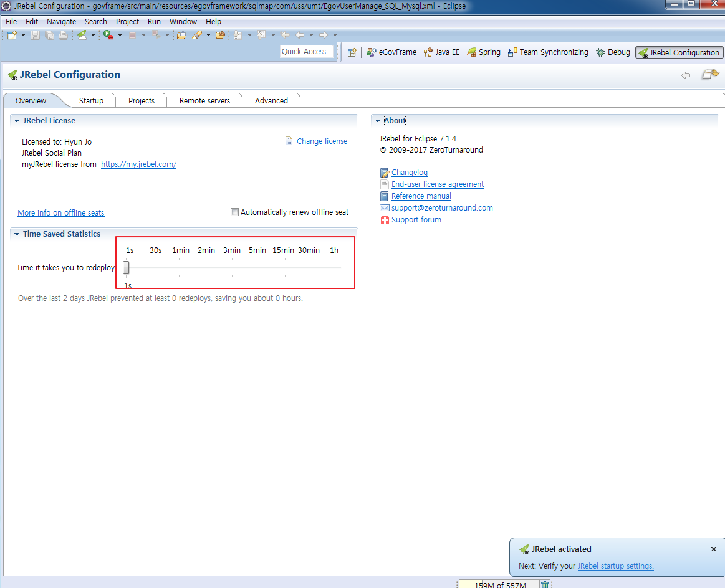Collapse the About section
This screenshot has height=588, width=725.
pos(377,121)
